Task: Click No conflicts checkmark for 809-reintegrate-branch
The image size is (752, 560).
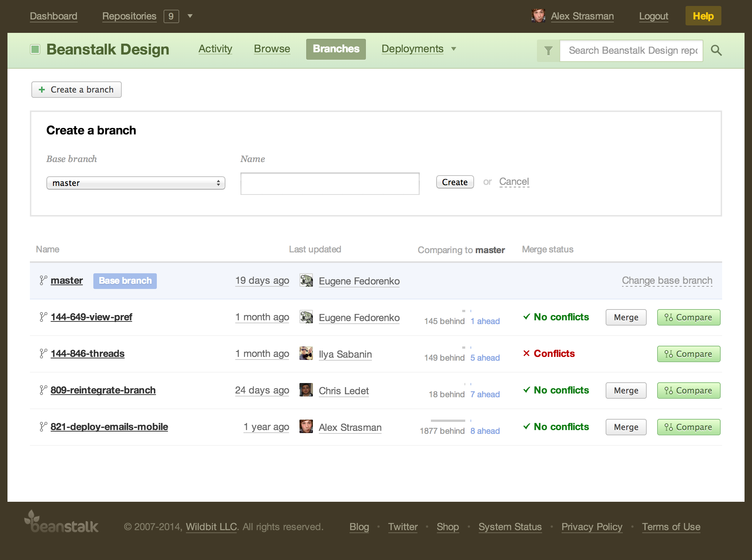Action: click(526, 390)
